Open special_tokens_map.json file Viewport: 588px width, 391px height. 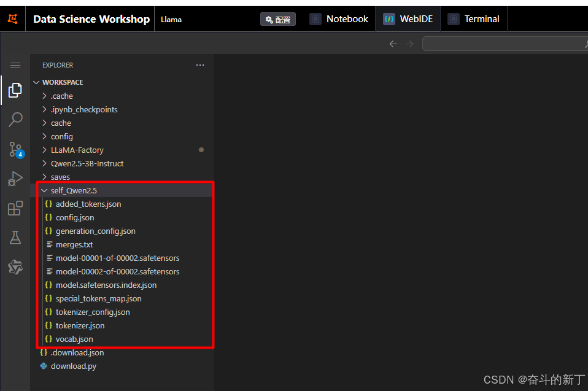click(x=122, y=298)
